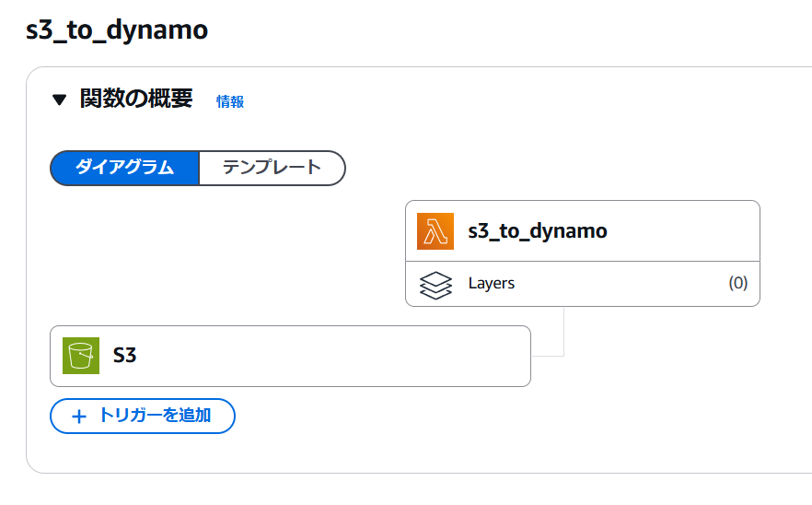Screen dimensions: 812x505
Task: Collapse the 関数の概要 section triangle
Action: coord(60,100)
